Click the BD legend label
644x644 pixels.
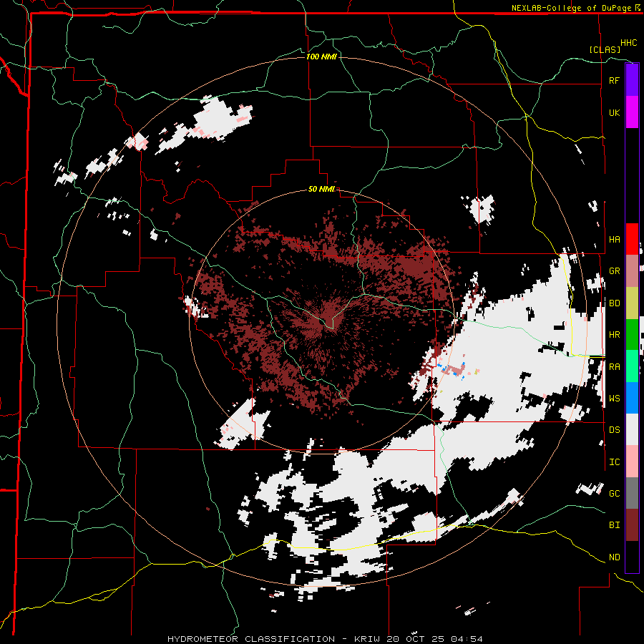[614, 303]
